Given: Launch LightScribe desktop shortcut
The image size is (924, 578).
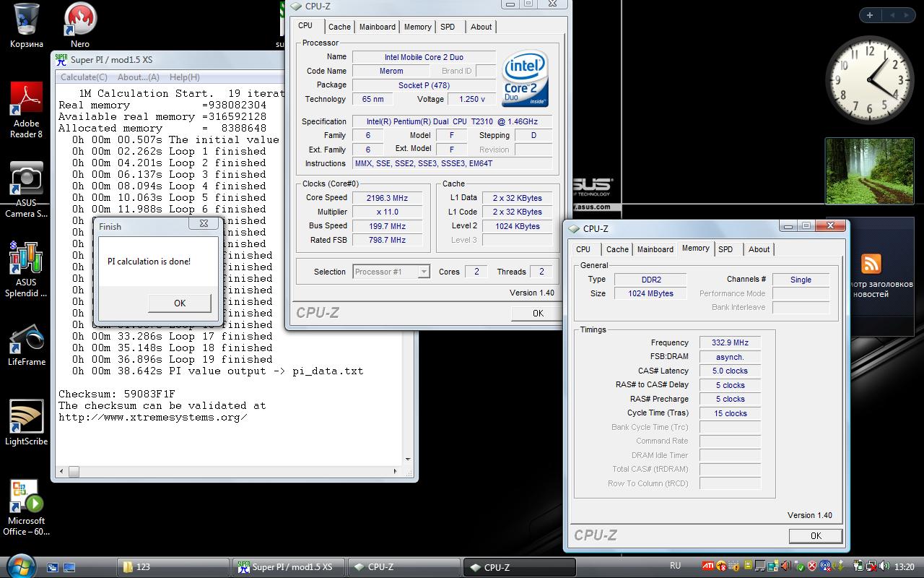Looking at the screenshot, I should 27,423.
